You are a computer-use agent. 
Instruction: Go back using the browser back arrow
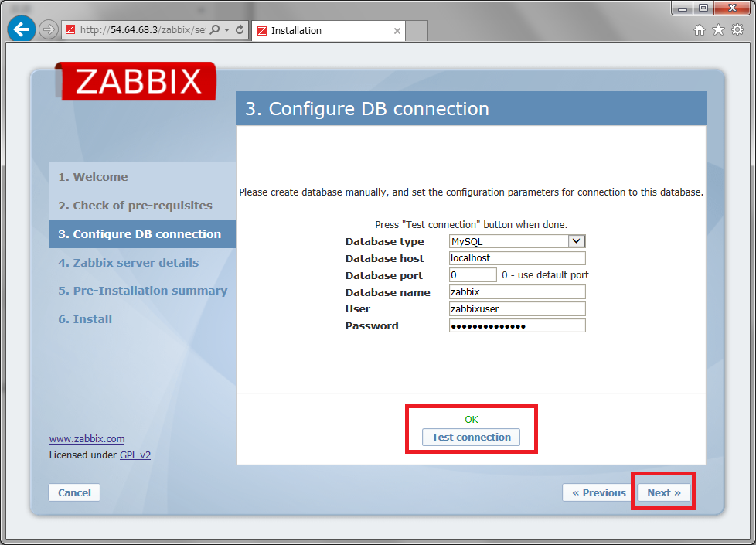click(x=21, y=29)
